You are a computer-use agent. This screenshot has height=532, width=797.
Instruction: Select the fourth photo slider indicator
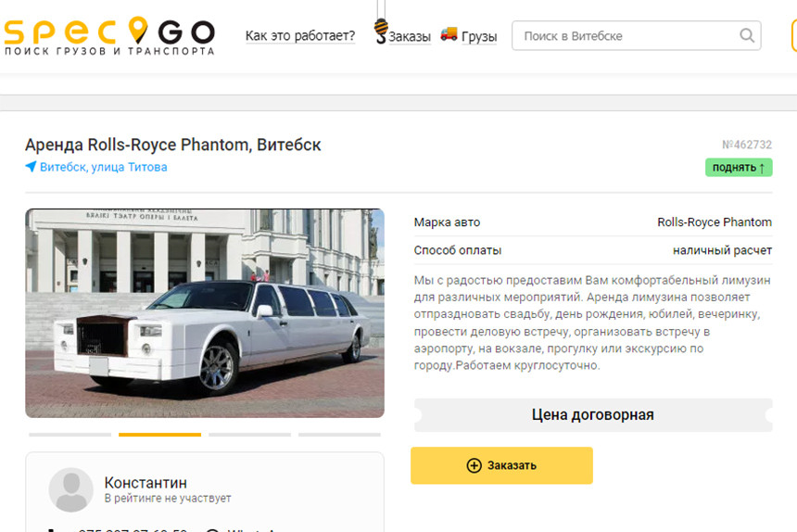pyautogui.click(x=339, y=435)
